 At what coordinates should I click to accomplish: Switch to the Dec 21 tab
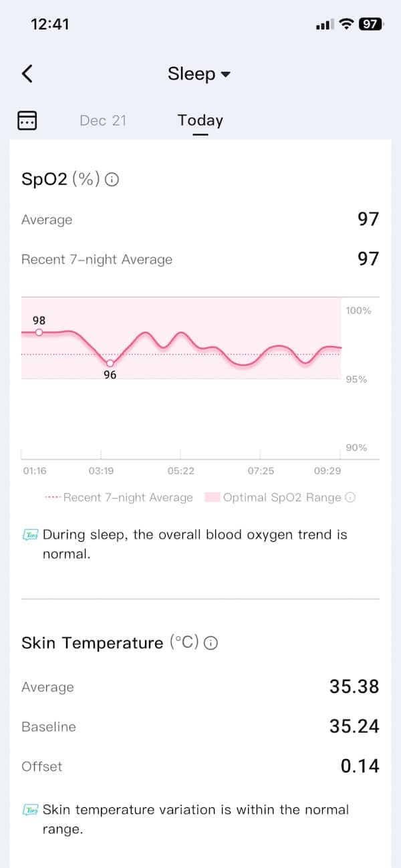[x=102, y=120]
